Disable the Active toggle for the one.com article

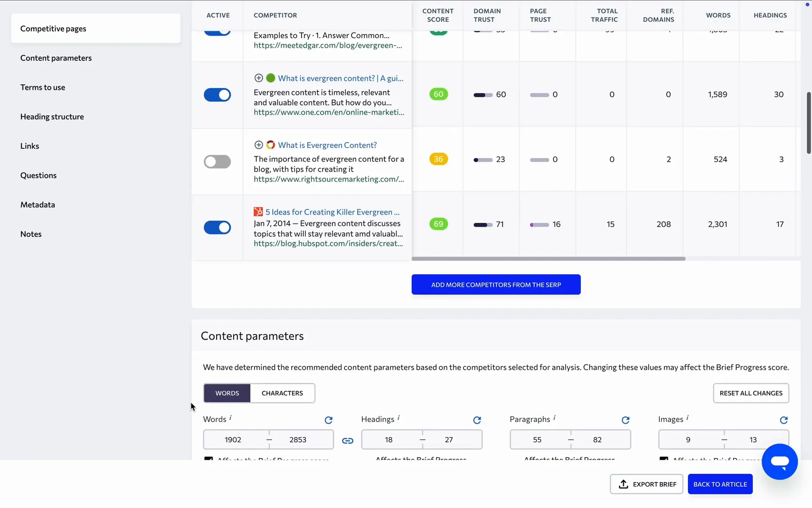pyautogui.click(x=217, y=95)
